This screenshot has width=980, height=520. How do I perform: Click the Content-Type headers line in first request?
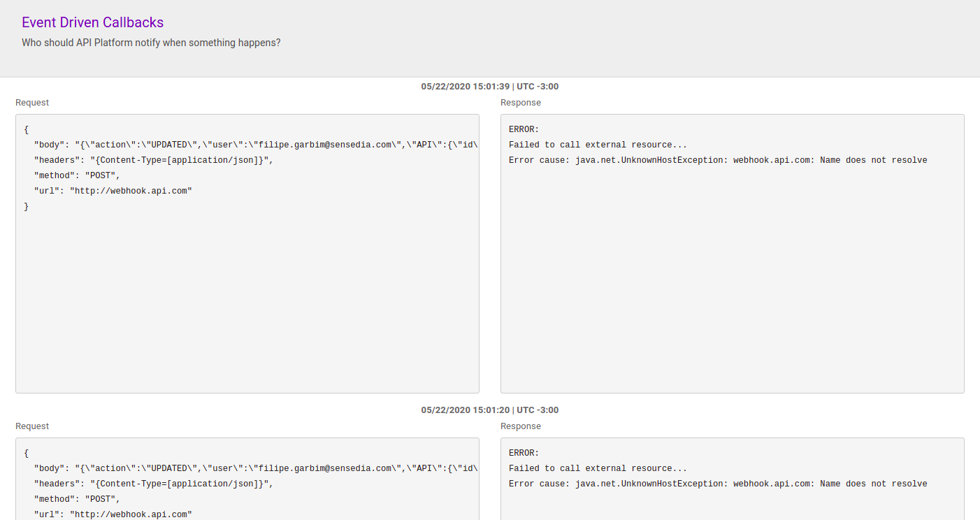pos(154,159)
